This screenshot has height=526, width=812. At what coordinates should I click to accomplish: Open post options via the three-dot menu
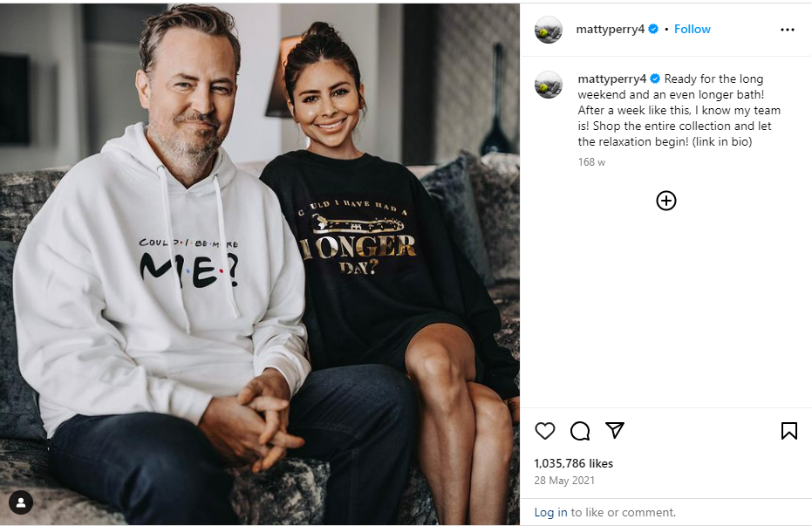point(788,29)
